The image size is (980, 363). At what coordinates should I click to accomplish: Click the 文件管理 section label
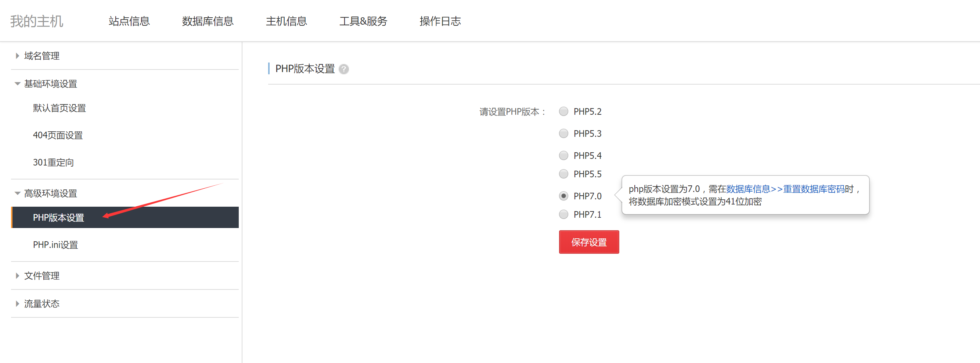click(42, 276)
